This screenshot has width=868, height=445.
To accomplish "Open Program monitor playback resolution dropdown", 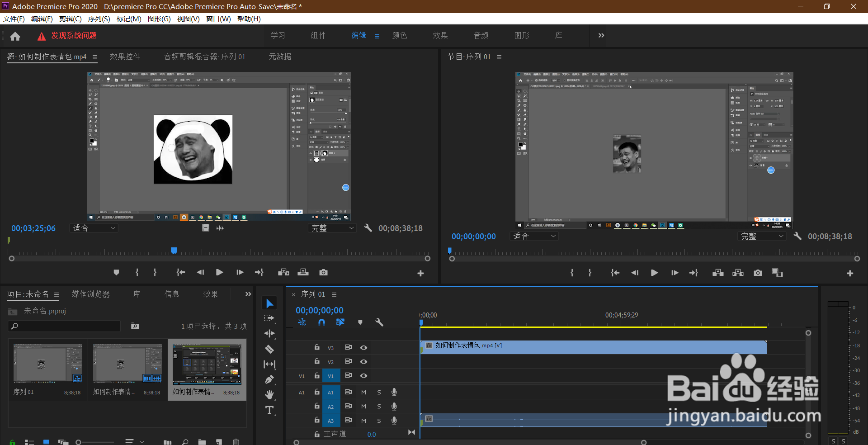I will coord(762,237).
